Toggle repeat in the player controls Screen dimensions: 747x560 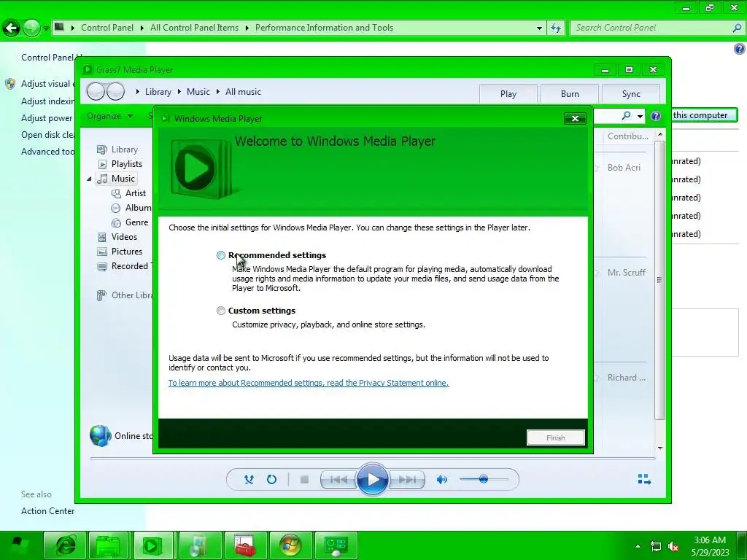(271, 480)
